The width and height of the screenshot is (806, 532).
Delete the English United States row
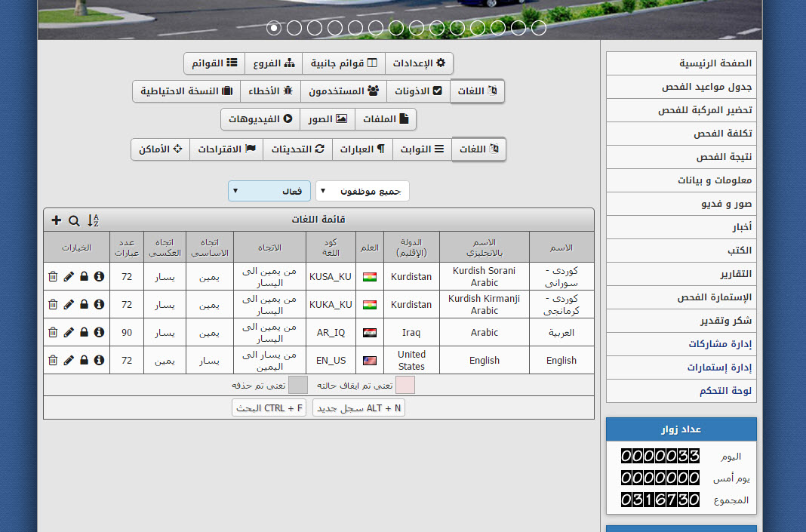[53, 360]
